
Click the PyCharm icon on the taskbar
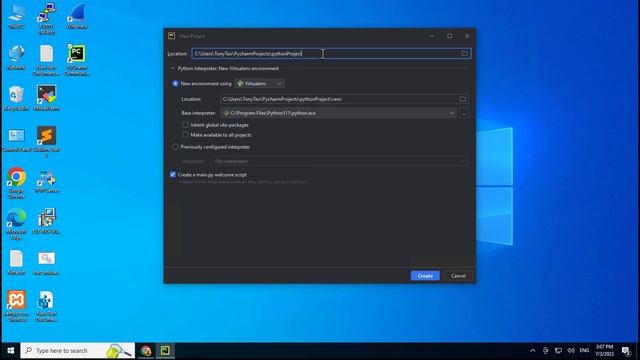coord(165,350)
